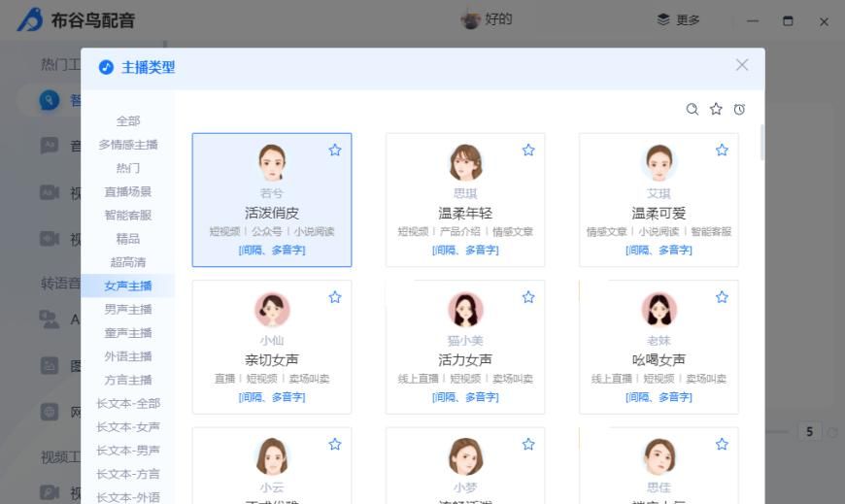Choose the 女声主播 category
The image size is (845, 504).
coord(127,286)
